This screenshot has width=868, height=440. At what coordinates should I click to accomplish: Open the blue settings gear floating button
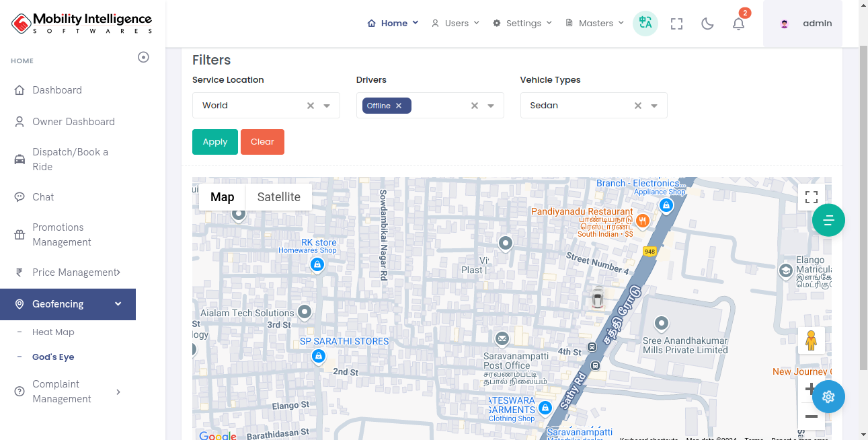[828, 396]
